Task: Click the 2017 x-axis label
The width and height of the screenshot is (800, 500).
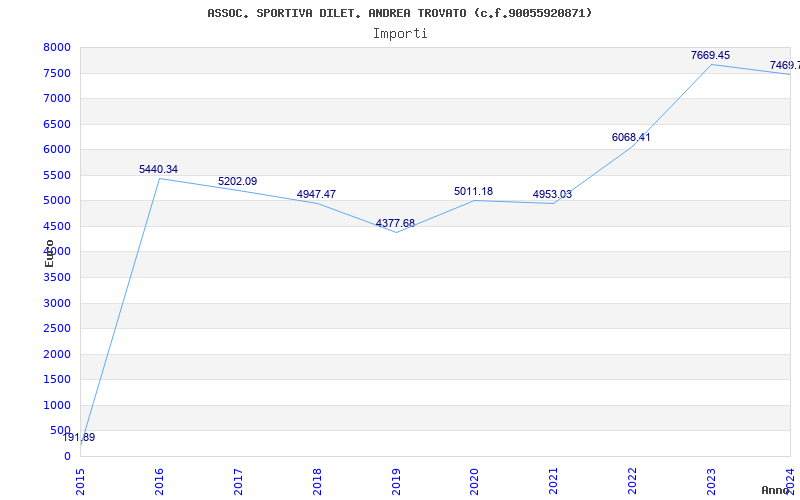Action: (x=238, y=482)
